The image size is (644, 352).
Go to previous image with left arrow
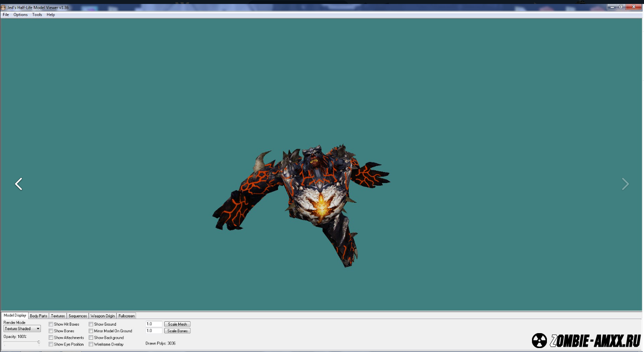pos(18,184)
